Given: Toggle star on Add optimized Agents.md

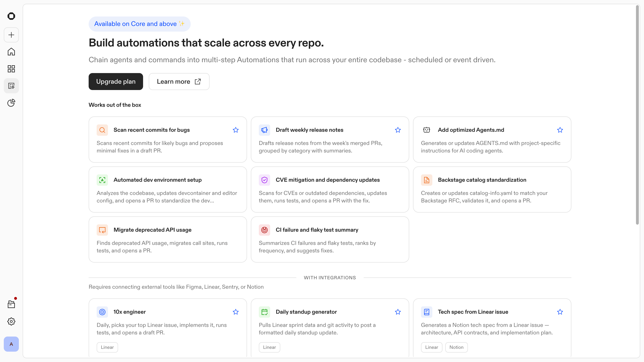Looking at the screenshot, I should [x=560, y=130].
